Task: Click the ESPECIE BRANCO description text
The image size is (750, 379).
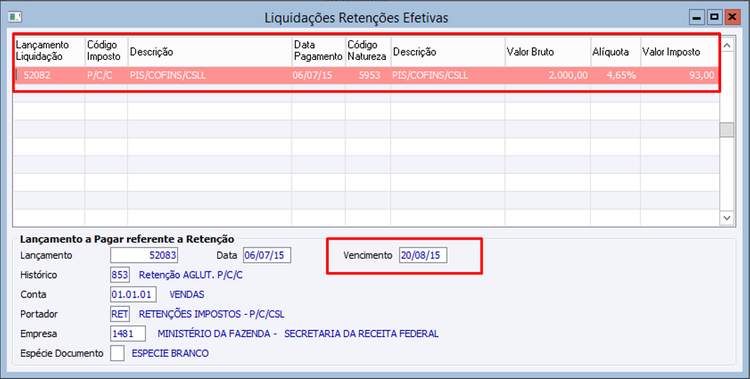Action: tap(170, 353)
